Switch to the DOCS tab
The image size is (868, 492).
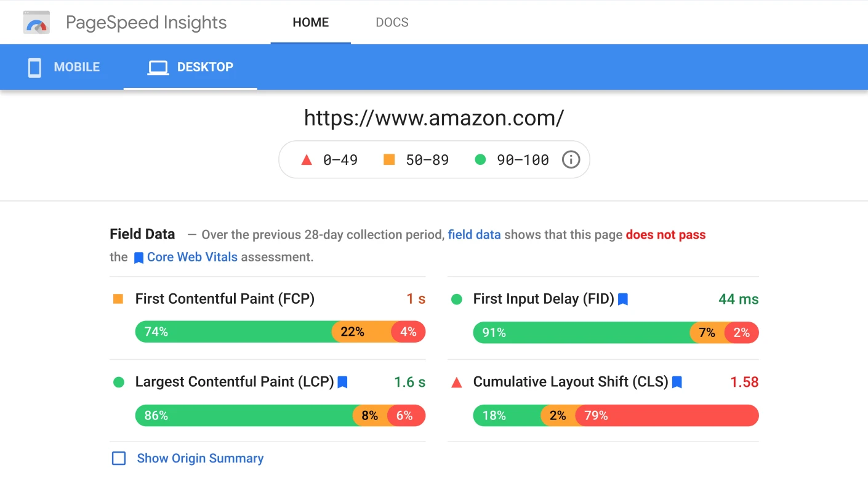[392, 22]
